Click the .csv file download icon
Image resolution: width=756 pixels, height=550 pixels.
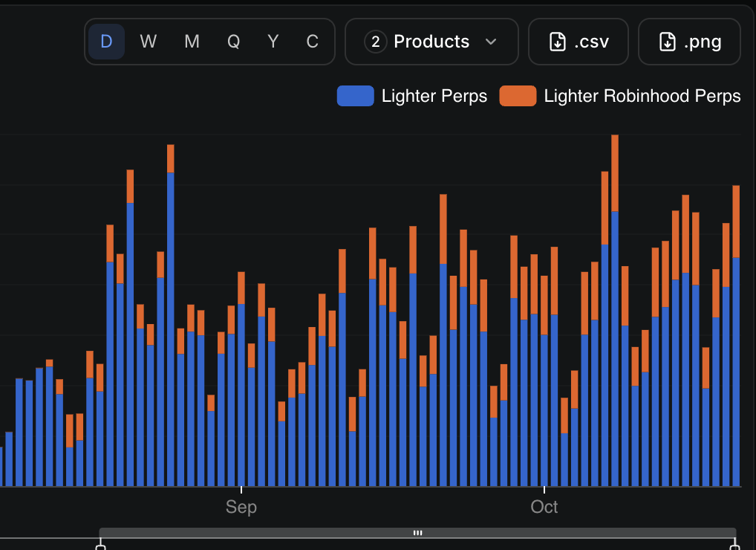click(558, 42)
